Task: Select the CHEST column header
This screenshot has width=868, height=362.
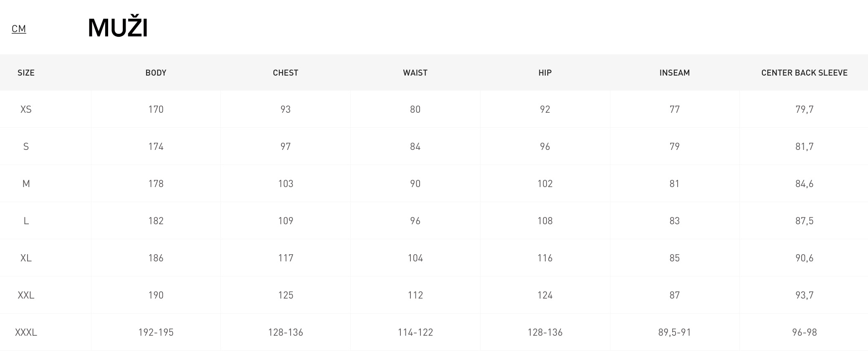Action: click(x=286, y=73)
